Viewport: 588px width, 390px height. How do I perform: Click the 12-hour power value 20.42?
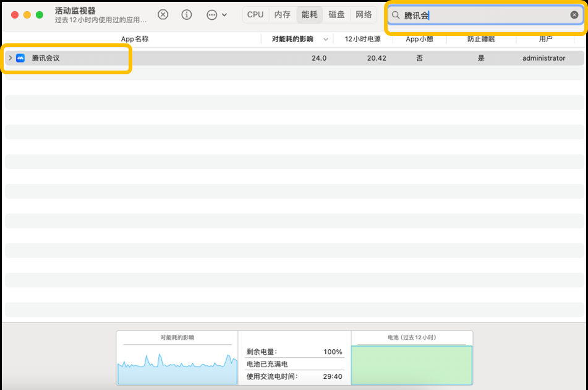pyautogui.click(x=377, y=58)
